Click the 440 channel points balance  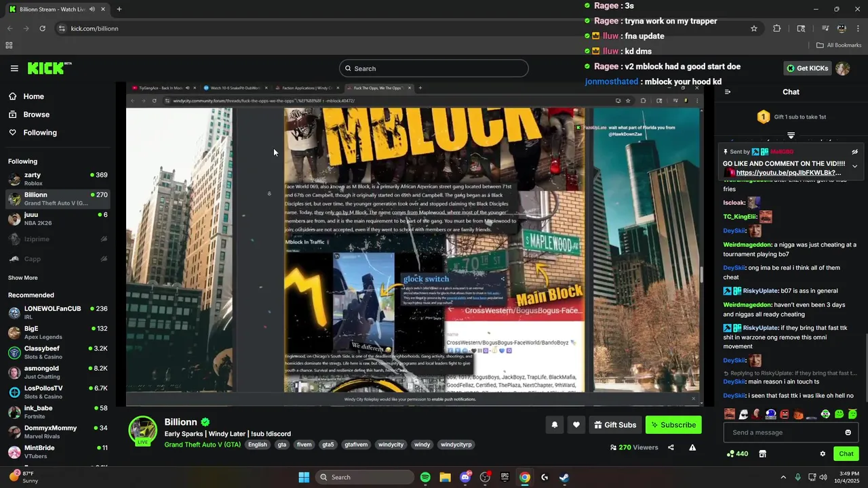tap(737, 454)
